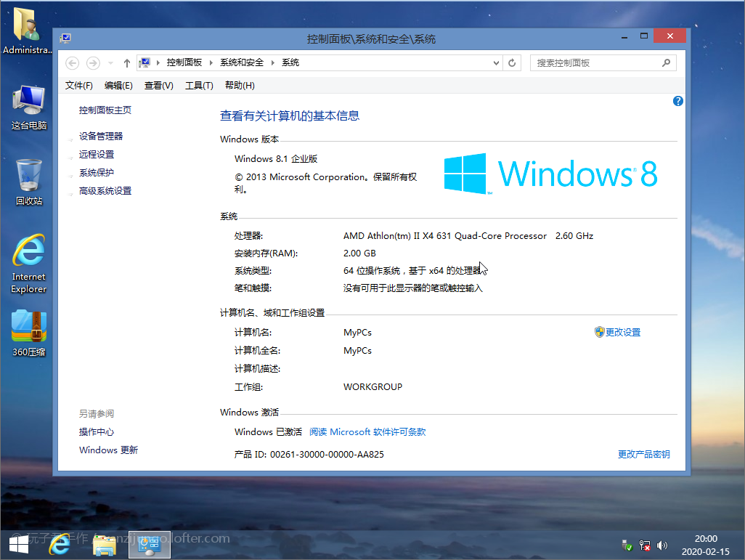Click the 更改产品密钥 link

coord(643,455)
